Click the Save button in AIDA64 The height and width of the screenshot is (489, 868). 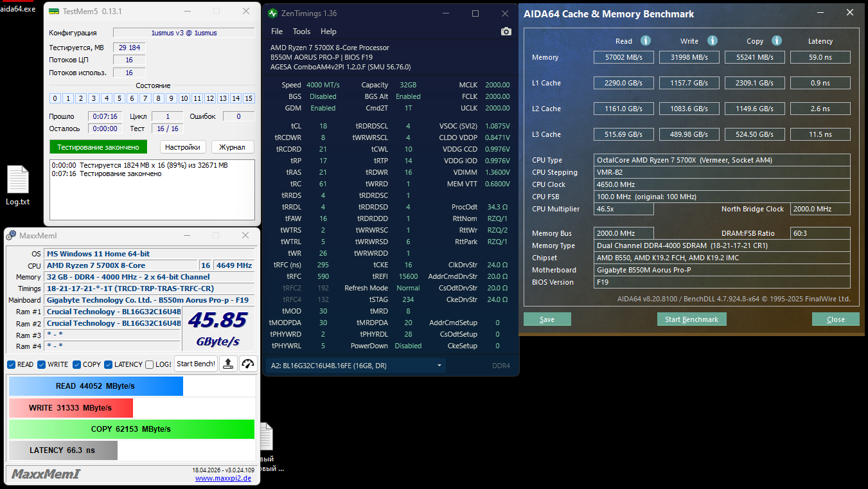point(547,319)
